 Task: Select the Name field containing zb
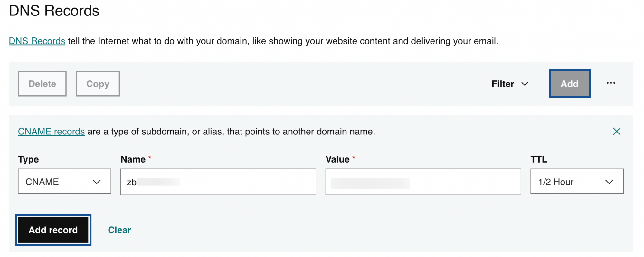coord(218,182)
